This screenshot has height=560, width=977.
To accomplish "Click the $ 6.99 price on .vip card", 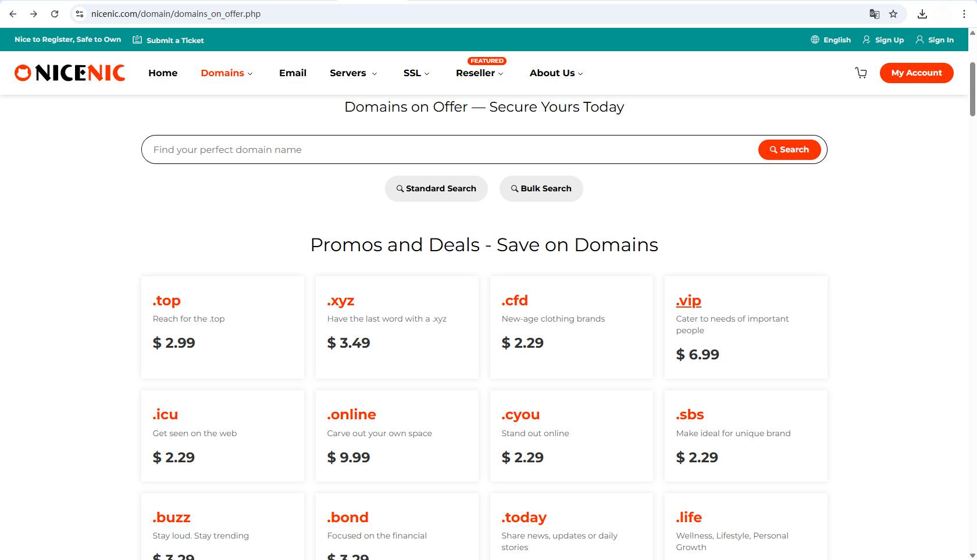I will (x=697, y=355).
